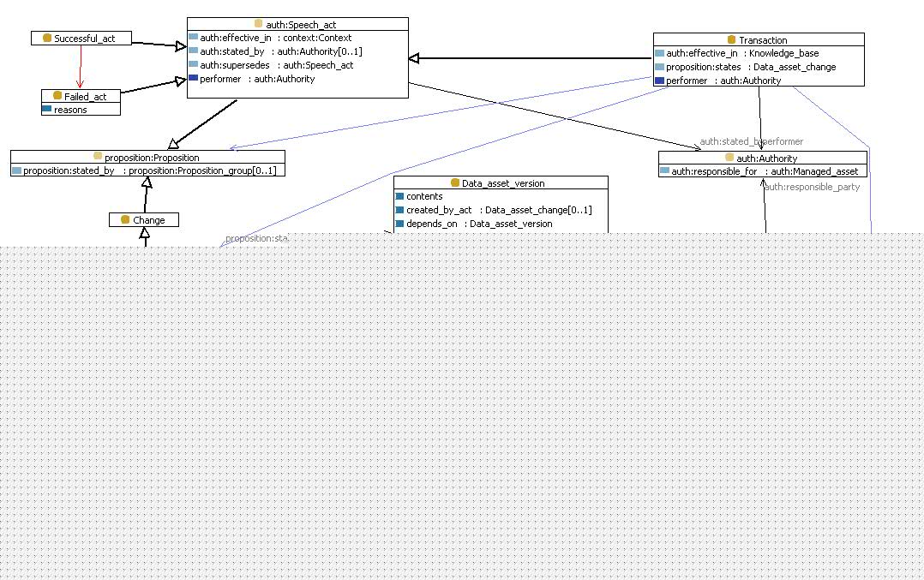
Task: Select the Data_asset_version class icon
Action: pyautogui.click(x=455, y=182)
